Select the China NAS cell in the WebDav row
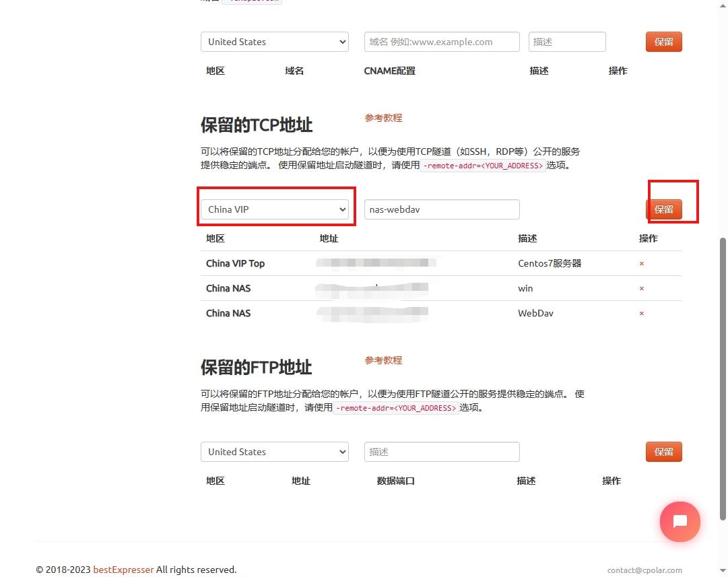Image resolution: width=728 pixels, height=577 pixels. (x=228, y=313)
